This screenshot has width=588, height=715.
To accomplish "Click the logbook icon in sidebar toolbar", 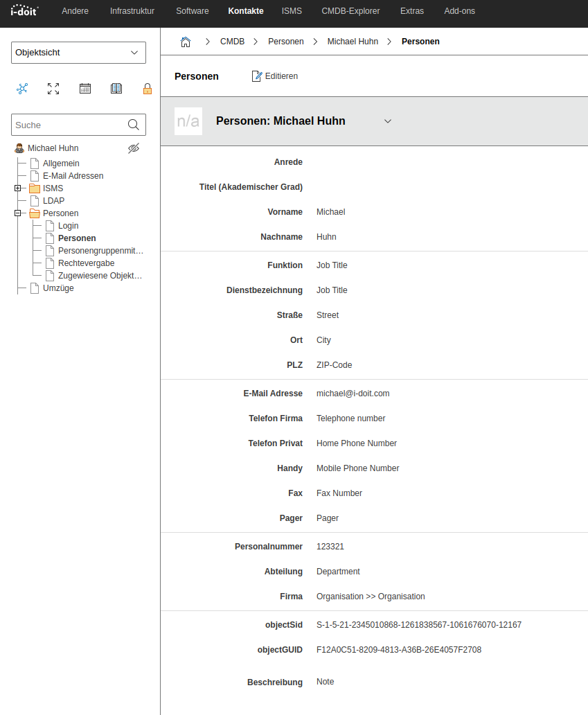I will point(116,89).
